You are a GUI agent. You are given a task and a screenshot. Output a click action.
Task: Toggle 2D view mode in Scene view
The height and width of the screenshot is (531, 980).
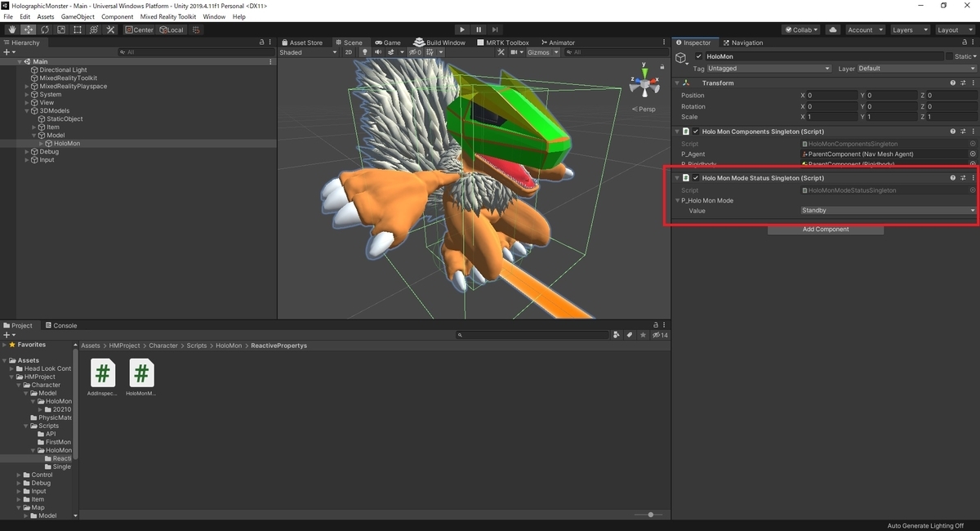click(348, 52)
